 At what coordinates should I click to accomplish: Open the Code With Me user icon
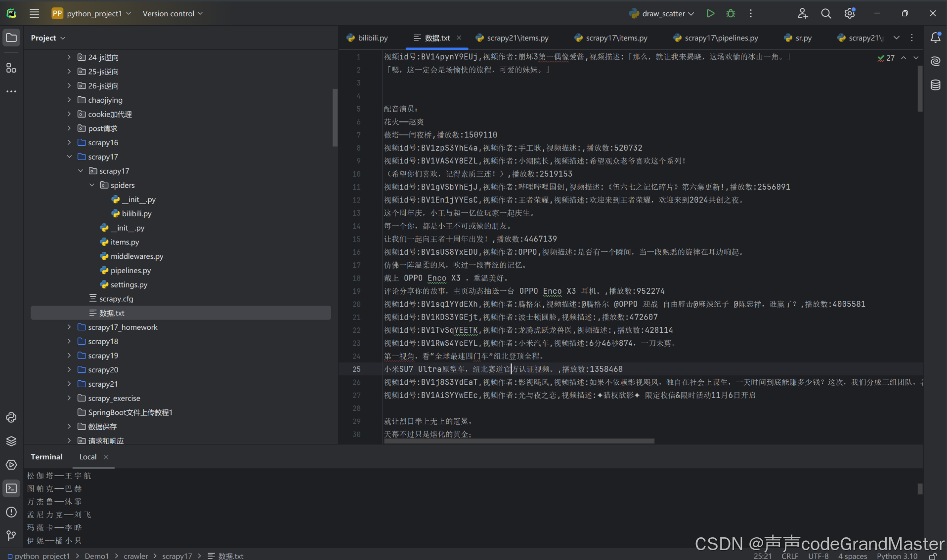(803, 13)
